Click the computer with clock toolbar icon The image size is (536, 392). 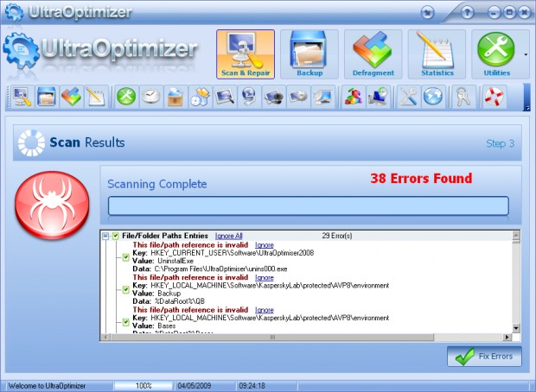(x=378, y=97)
